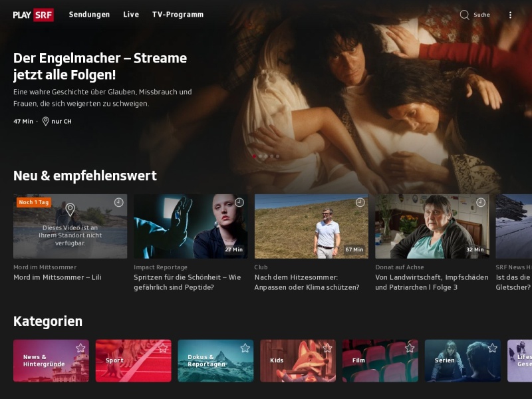Open the Neu & empfehlenswert section heading
The image size is (532, 399).
(85, 176)
